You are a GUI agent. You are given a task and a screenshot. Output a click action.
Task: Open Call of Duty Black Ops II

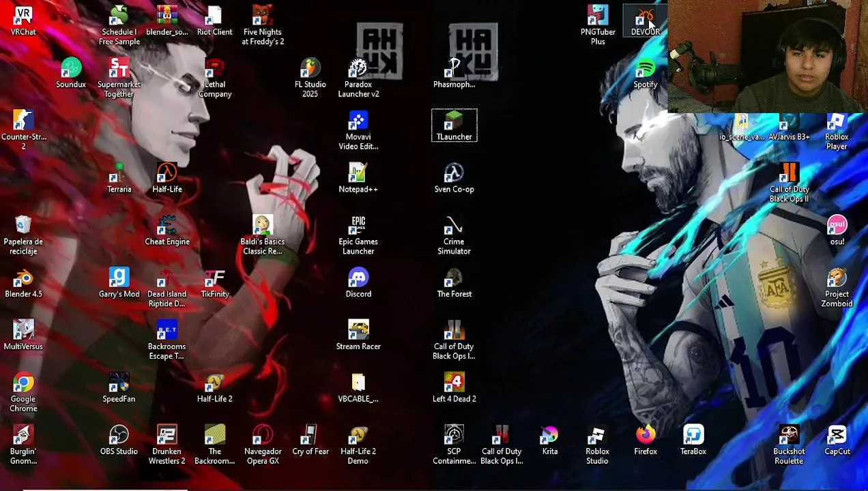[789, 183]
